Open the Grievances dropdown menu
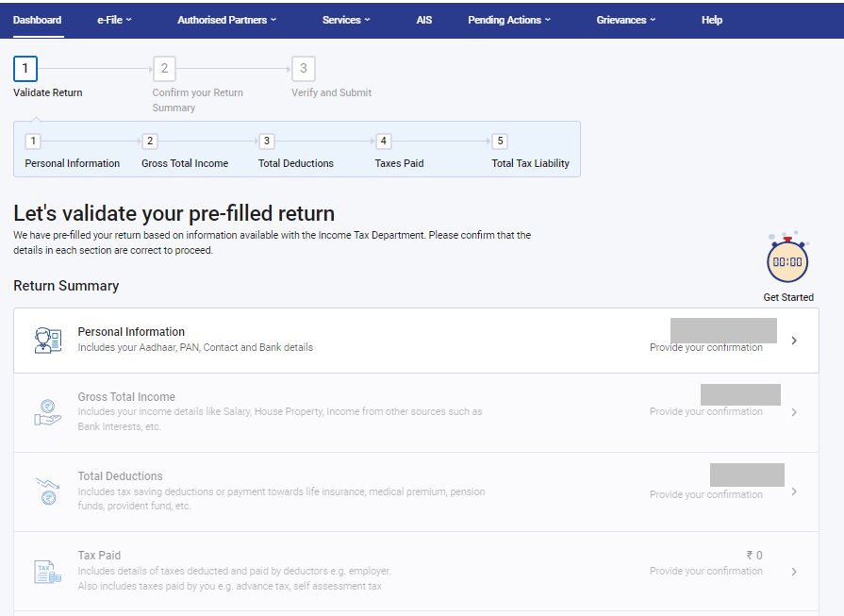Image resolution: width=844 pixels, height=616 pixels. [624, 19]
